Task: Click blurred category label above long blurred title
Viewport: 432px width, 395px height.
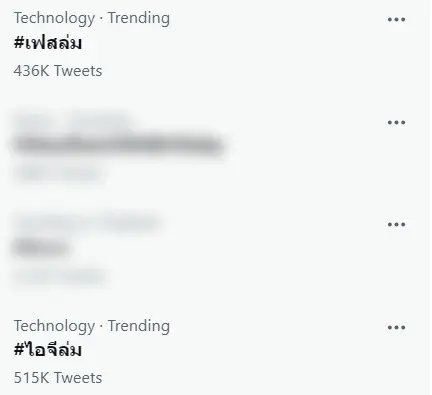Action: 72,120
